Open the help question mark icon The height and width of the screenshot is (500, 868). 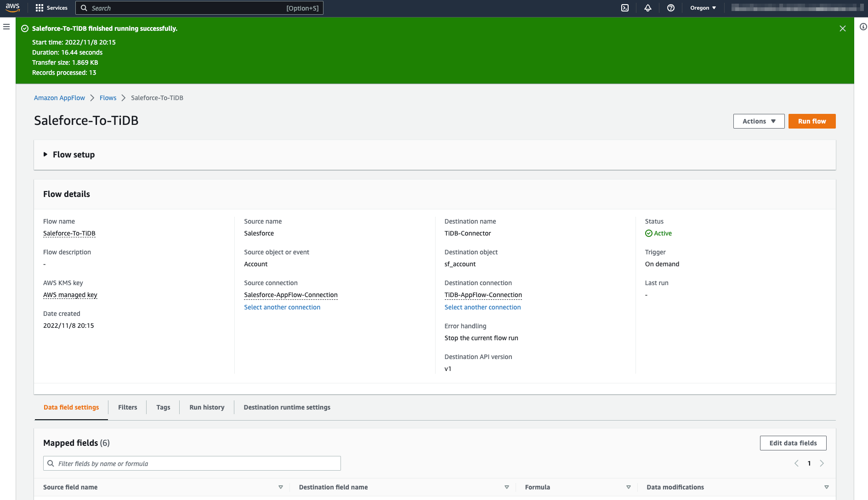click(x=671, y=8)
